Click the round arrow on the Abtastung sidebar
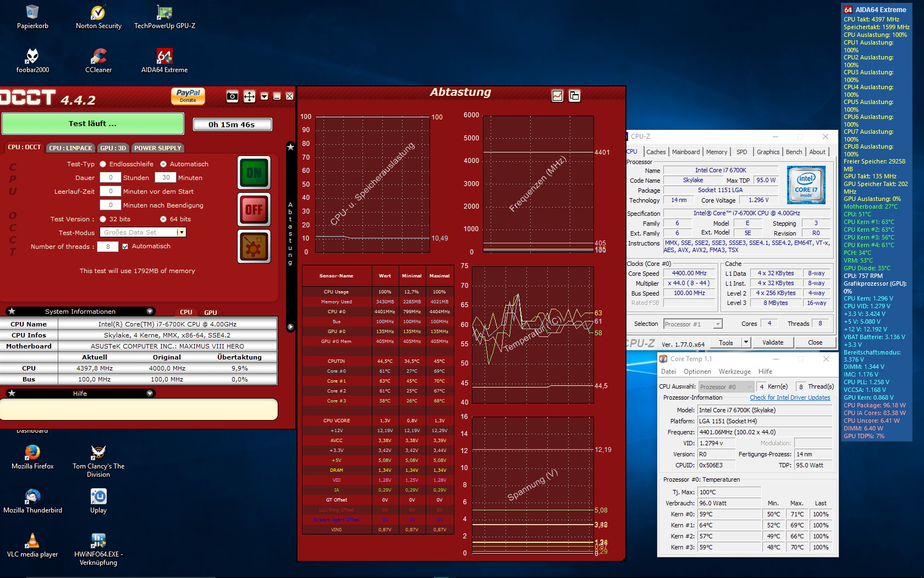Viewport: 924px width, 578px height. click(x=290, y=327)
